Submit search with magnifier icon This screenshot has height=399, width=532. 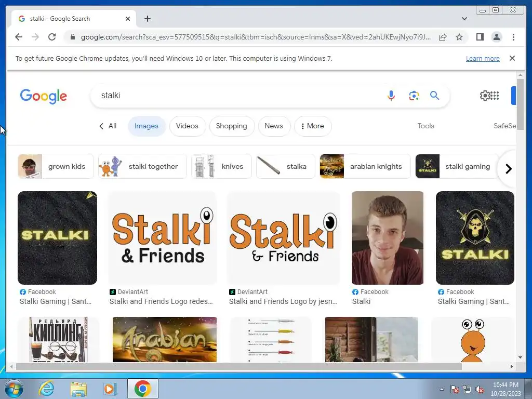(434, 96)
